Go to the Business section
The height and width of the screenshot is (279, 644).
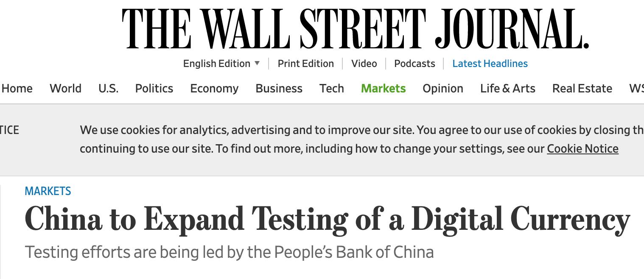point(279,88)
